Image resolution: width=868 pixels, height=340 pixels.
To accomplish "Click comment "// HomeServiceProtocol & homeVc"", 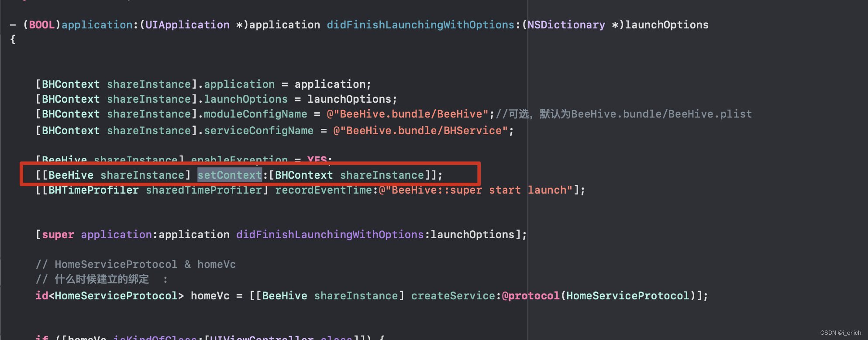I will click(x=136, y=264).
